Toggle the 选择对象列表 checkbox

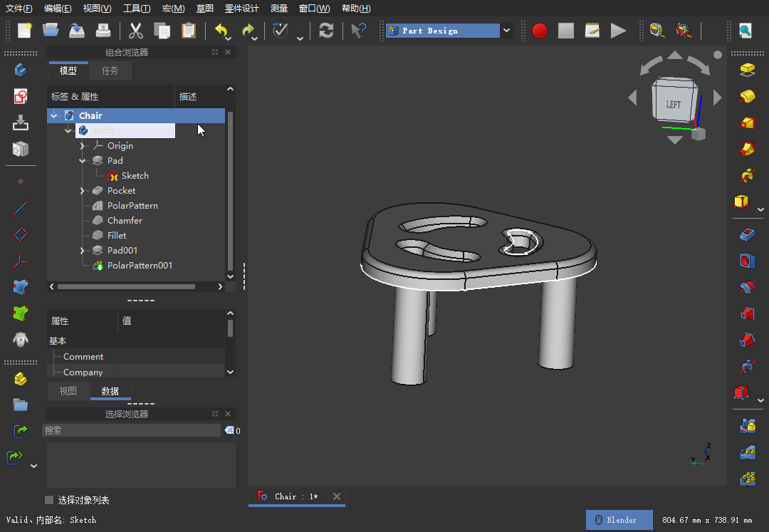pyautogui.click(x=49, y=500)
